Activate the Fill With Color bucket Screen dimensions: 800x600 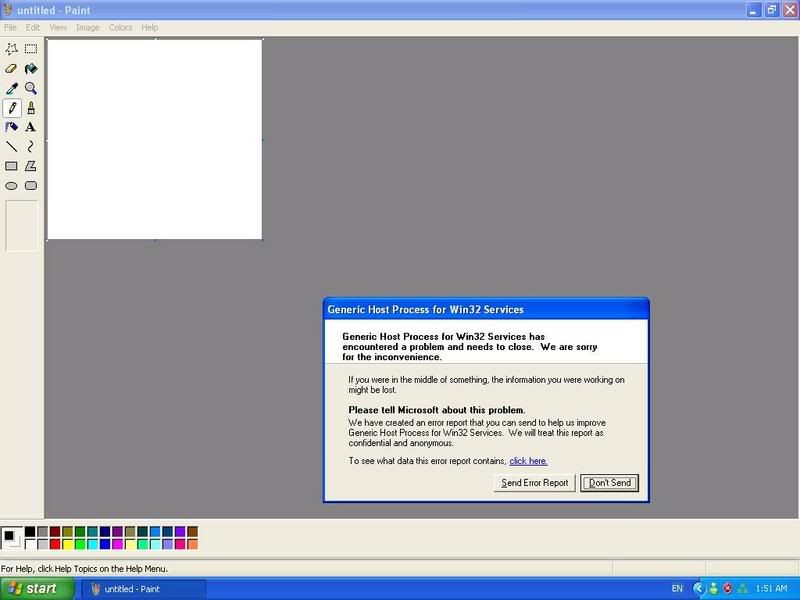click(x=31, y=69)
